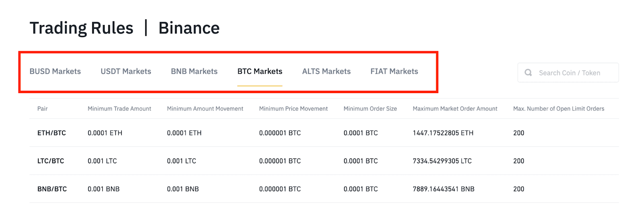644x204 pixels.
Task: Click the Minimum Trade Amount header
Action: pyautogui.click(x=119, y=109)
